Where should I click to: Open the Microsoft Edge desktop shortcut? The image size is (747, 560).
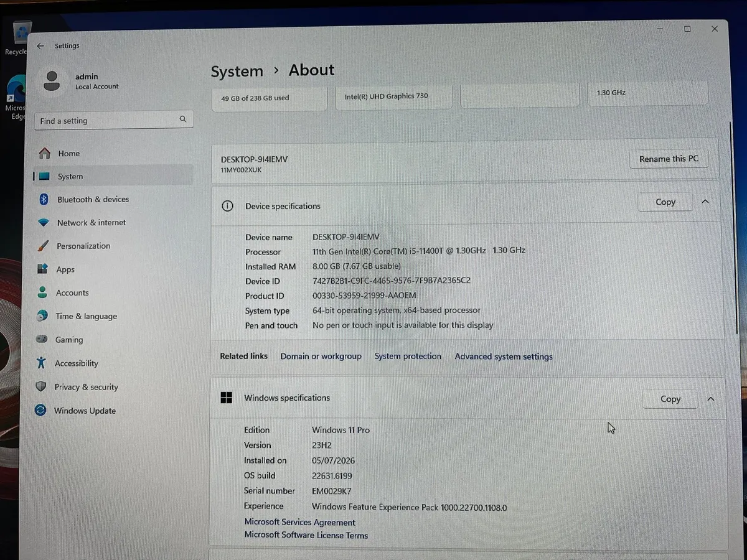16,97
